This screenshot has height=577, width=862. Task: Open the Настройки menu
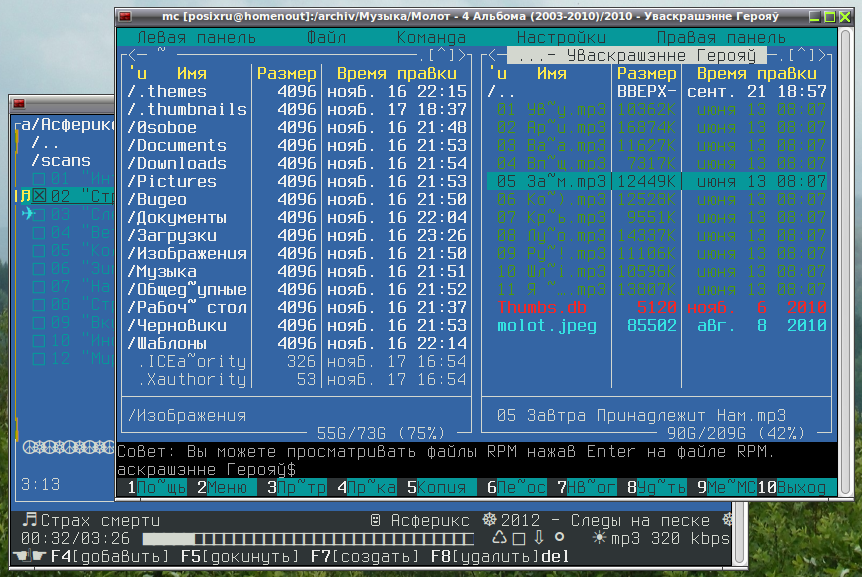click(x=561, y=37)
